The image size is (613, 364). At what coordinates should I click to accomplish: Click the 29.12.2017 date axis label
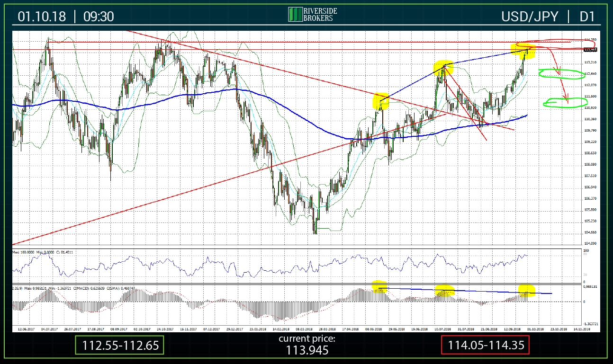[x=235, y=328]
